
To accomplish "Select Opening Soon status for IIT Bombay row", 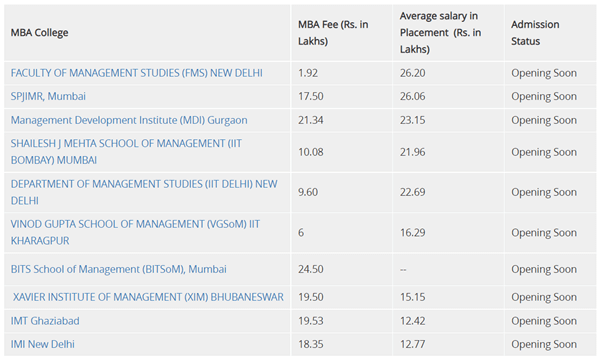I will tap(544, 152).
